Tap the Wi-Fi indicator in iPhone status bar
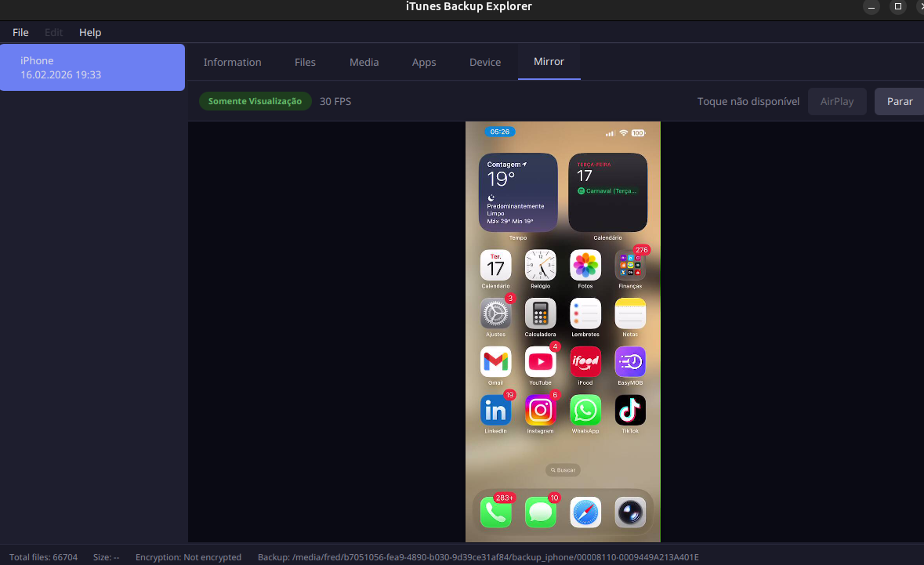The image size is (924, 565). coord(624,133)
